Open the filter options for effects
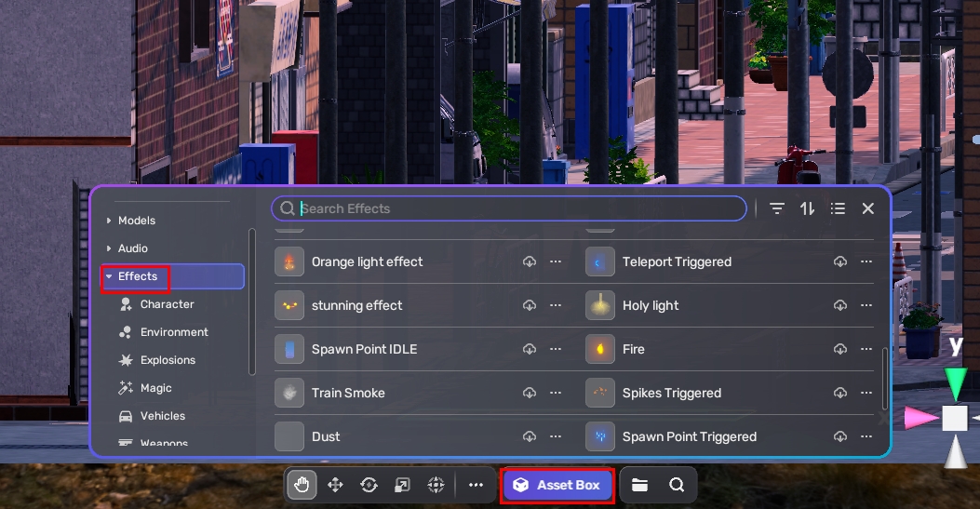The height and width of the screenshot is (509, 980). [777, 208]
